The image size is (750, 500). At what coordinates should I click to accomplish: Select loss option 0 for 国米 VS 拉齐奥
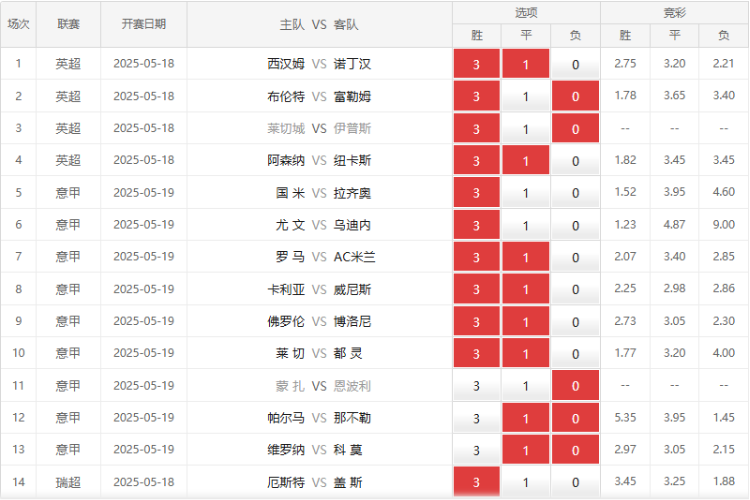pos(575,192)
